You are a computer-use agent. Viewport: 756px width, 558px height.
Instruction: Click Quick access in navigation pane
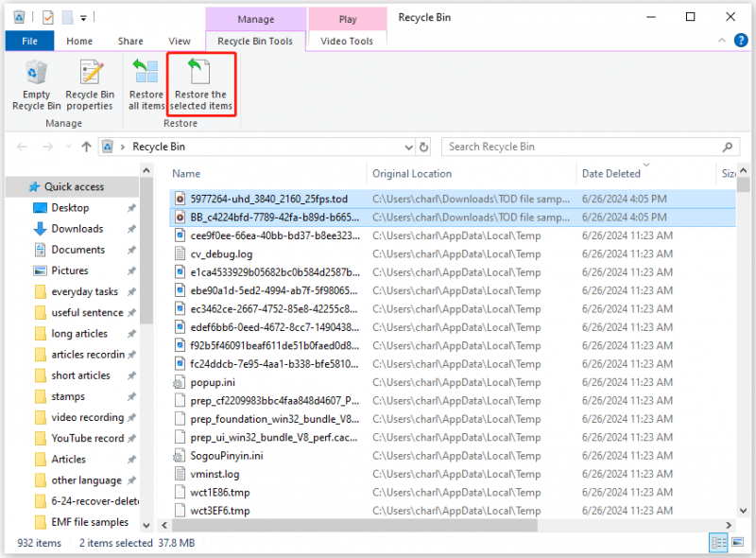coord(74,187)
